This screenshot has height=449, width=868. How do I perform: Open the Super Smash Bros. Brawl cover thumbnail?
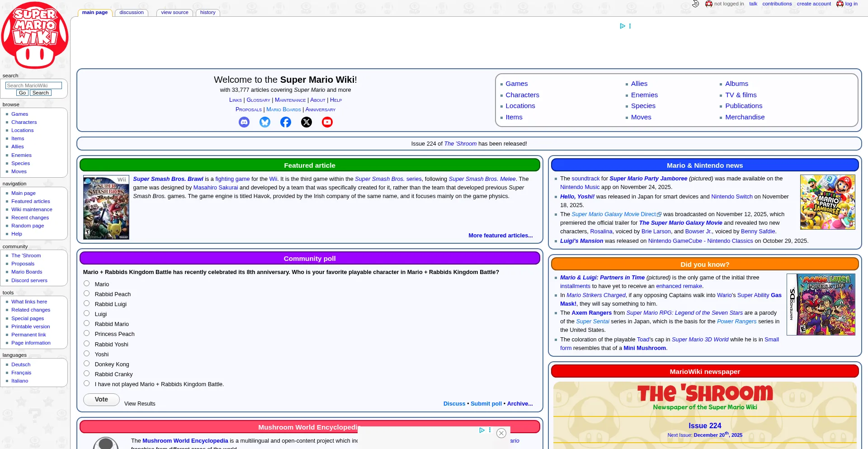pos(106,208)
